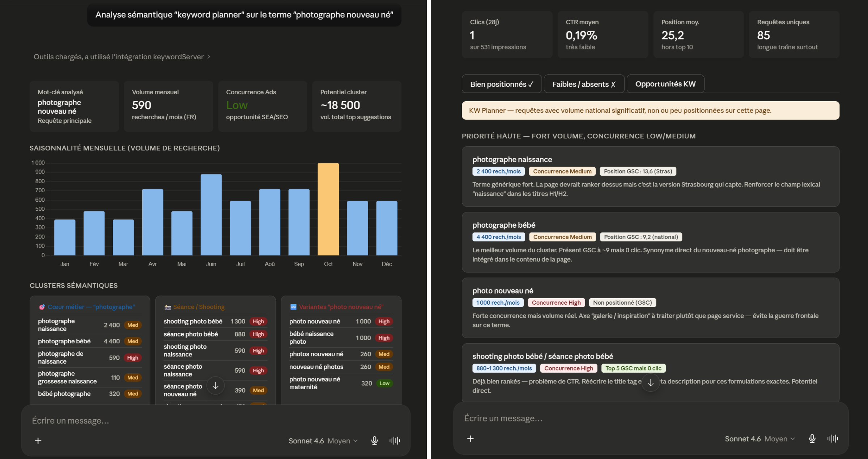Screen dimensions: 868x459
Task: Click the 'photographe naissance' opportunity card title
Action: point(512,159)
